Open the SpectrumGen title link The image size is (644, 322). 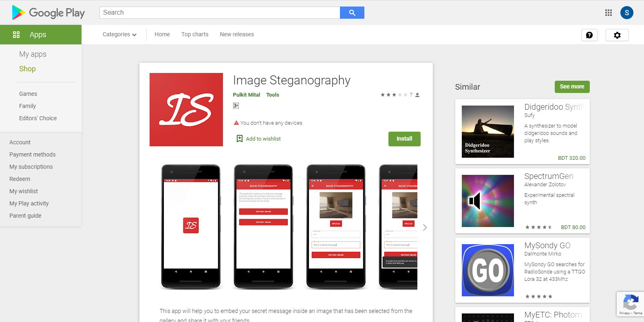click(549, 176)
